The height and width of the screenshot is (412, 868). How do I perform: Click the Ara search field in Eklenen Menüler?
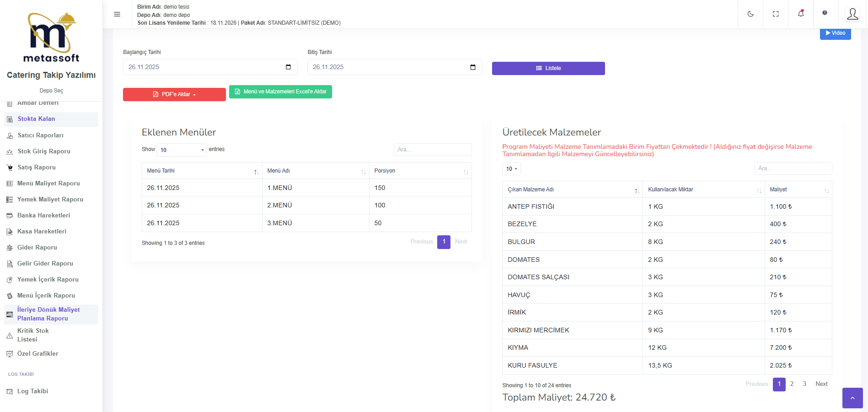coord(432,150)
